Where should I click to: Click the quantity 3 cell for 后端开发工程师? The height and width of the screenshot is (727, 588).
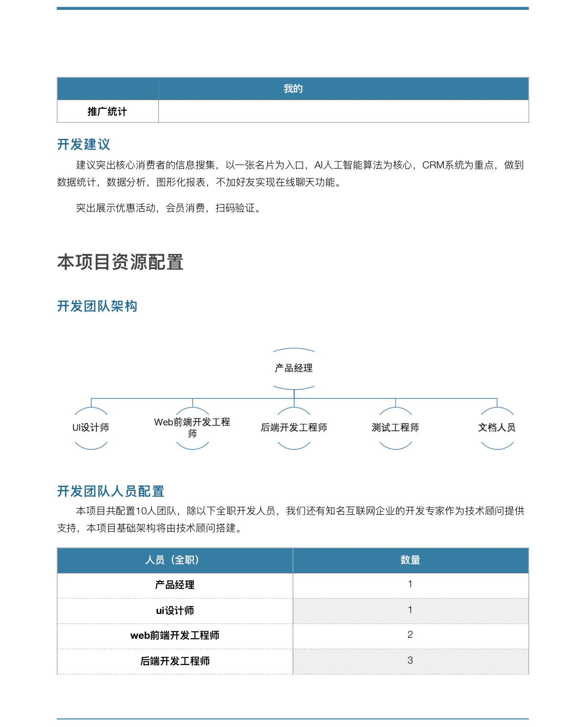pos(410,661)
